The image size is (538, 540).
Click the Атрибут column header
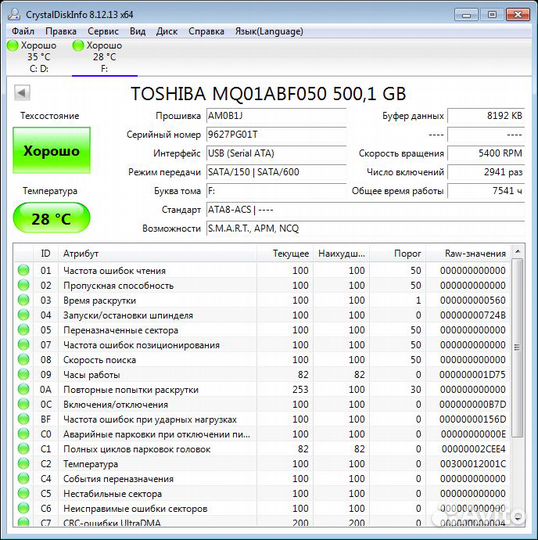(157, 253)
